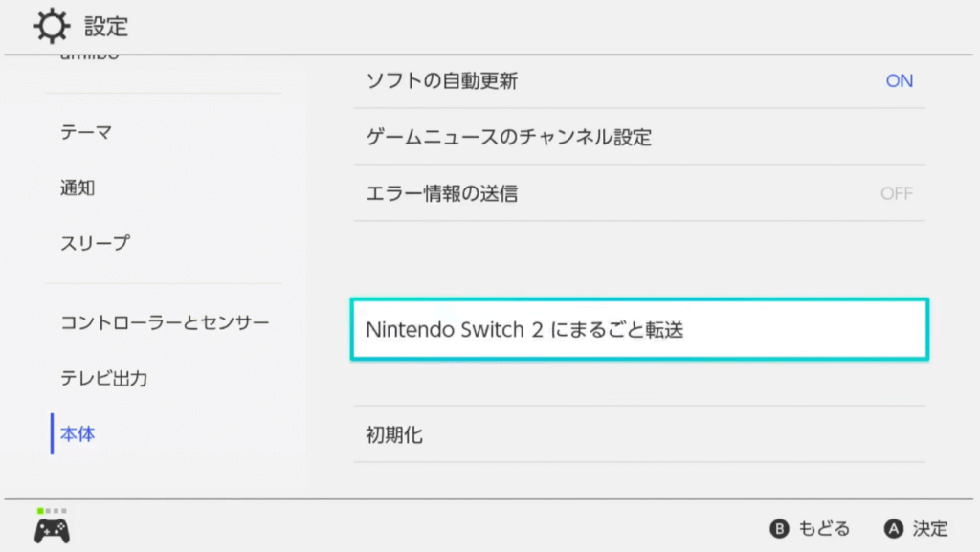Select the highlighted 本体 sidebar item
Image resolution: width=980 pixels, height=552 pixels.
coord(78,433)
